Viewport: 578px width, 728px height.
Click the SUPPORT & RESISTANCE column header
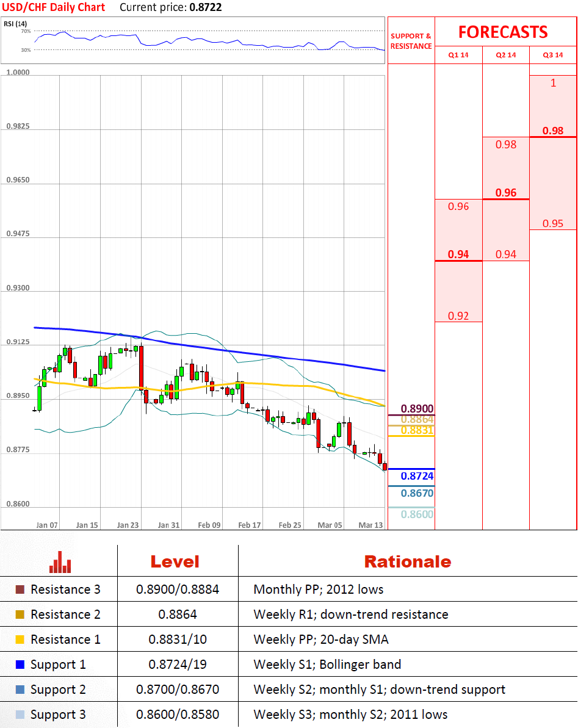[x=411, y=41]
